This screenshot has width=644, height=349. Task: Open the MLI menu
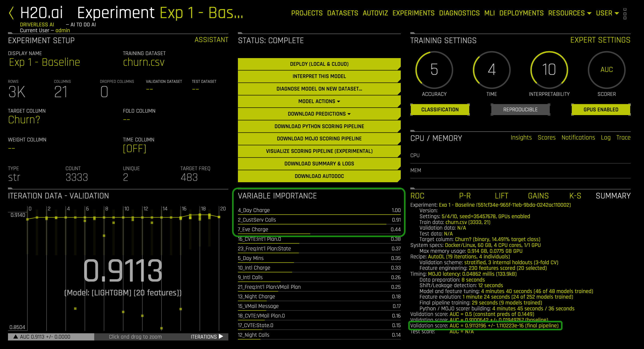(489, 13)
